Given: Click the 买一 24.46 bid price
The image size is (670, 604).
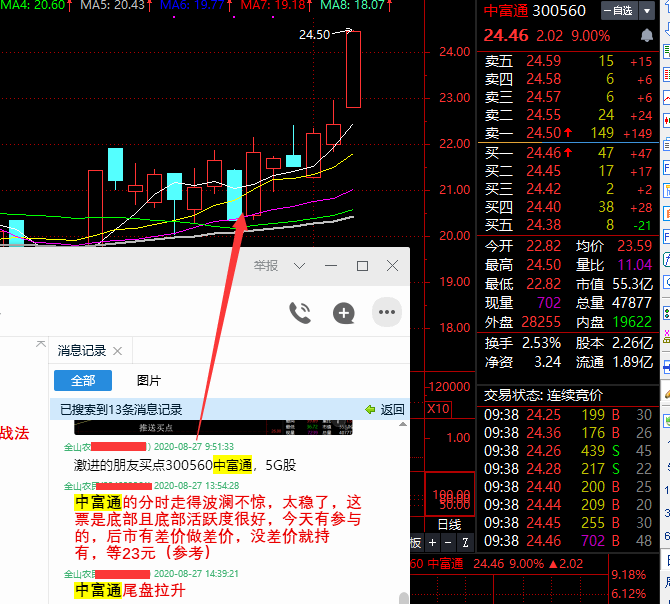Looking at the screenshot, I should coord(543,153).
